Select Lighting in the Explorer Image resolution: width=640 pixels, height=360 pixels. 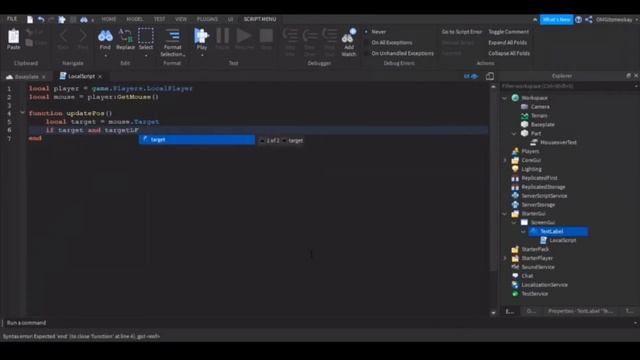[x=531, y=169]
